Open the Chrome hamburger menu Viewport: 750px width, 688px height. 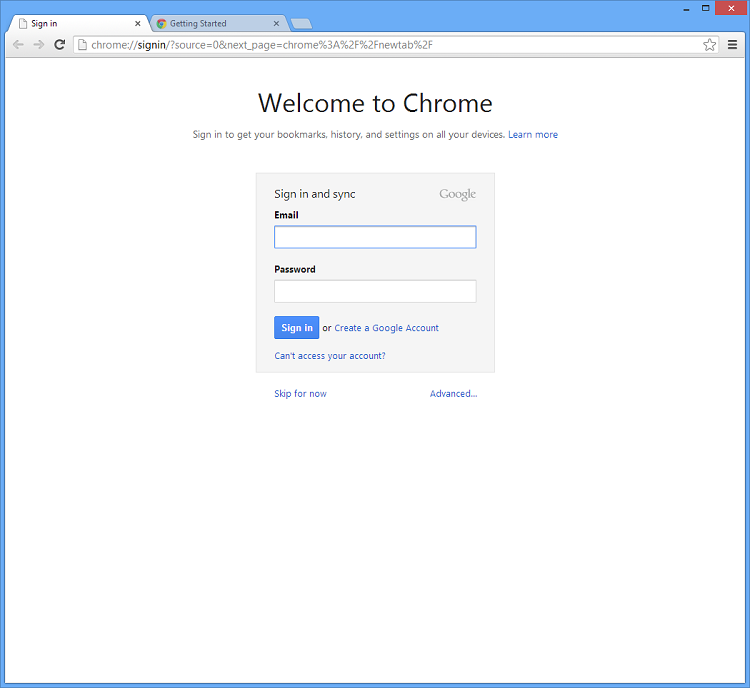pos(732,45)
